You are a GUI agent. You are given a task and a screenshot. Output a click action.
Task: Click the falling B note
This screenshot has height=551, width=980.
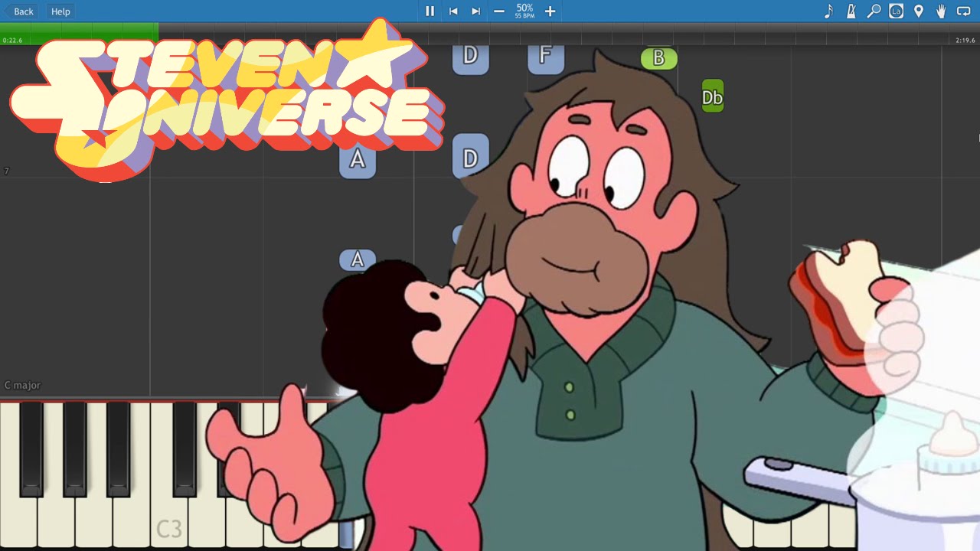click(x=658, y=59)
